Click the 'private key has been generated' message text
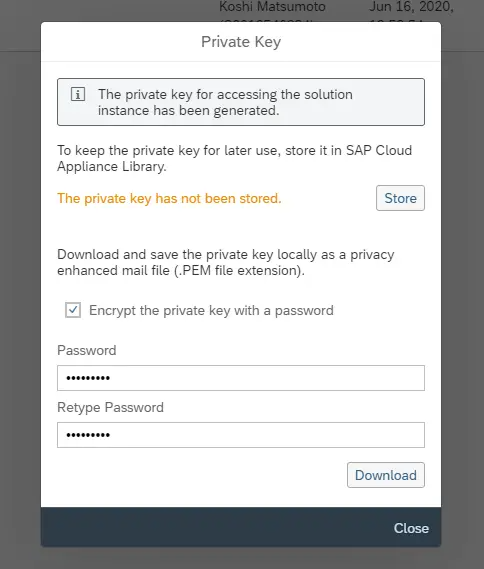The width and height of the screenshot is (484, 569). [x=225, y=102]
